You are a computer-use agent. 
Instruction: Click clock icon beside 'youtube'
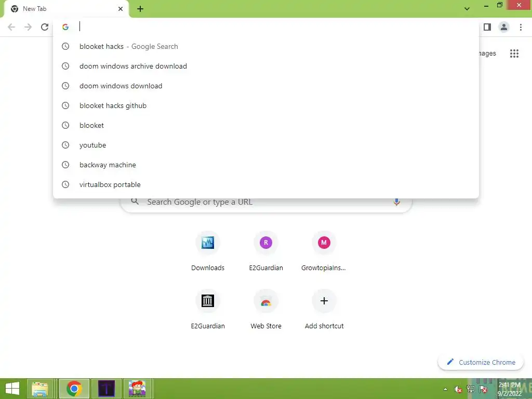pos(65,145)
